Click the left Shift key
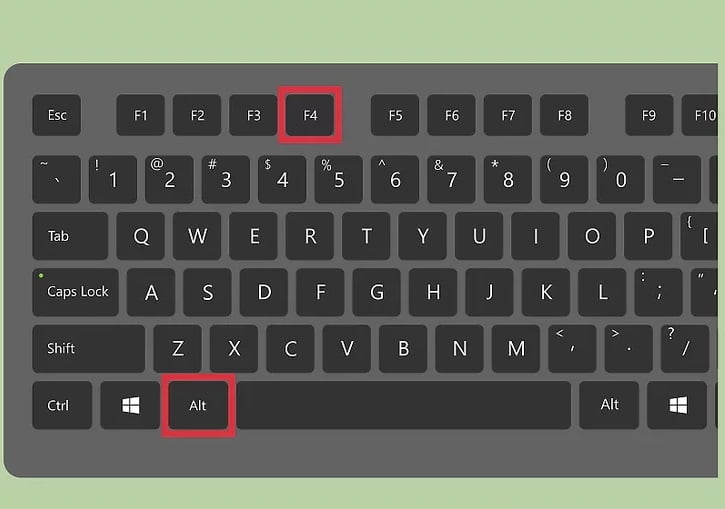This screenshot has height=509, width=725. tap(89, 349)
